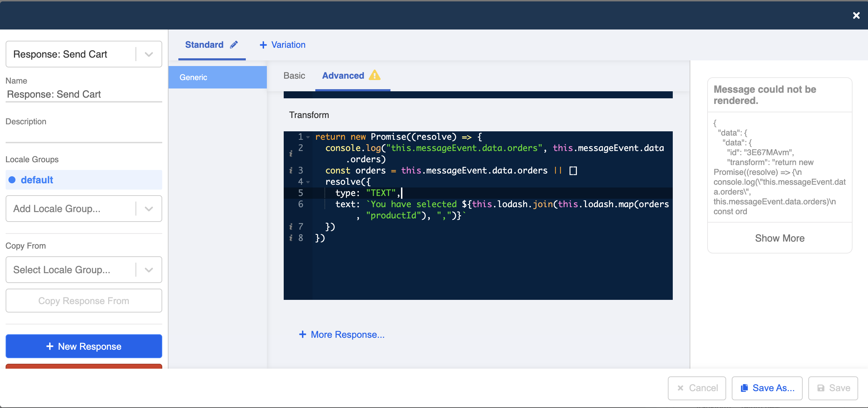Click the More Response link

(347, 334)
